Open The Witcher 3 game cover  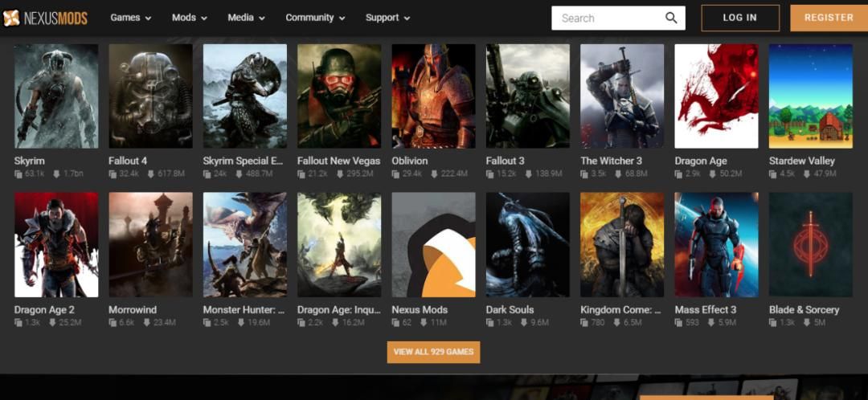pos(622,96)
